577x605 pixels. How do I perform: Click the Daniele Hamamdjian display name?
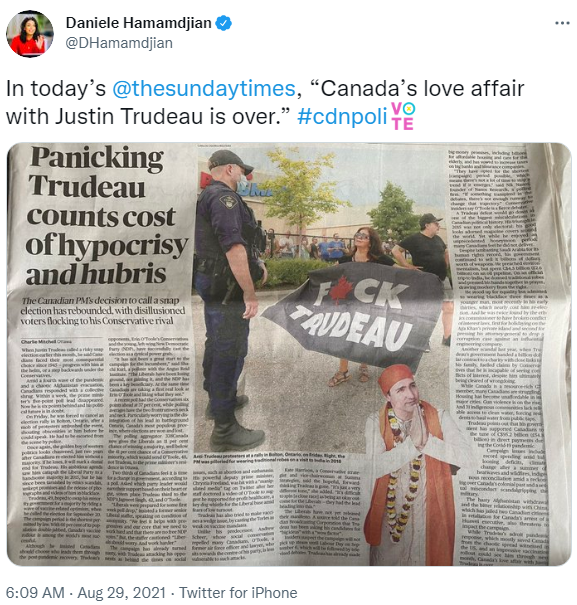coord(139,23)
